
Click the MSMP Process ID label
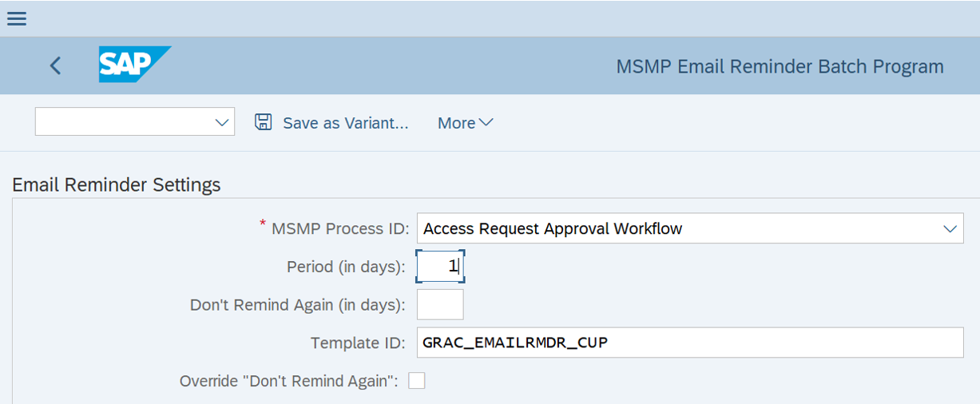[340, 228]
